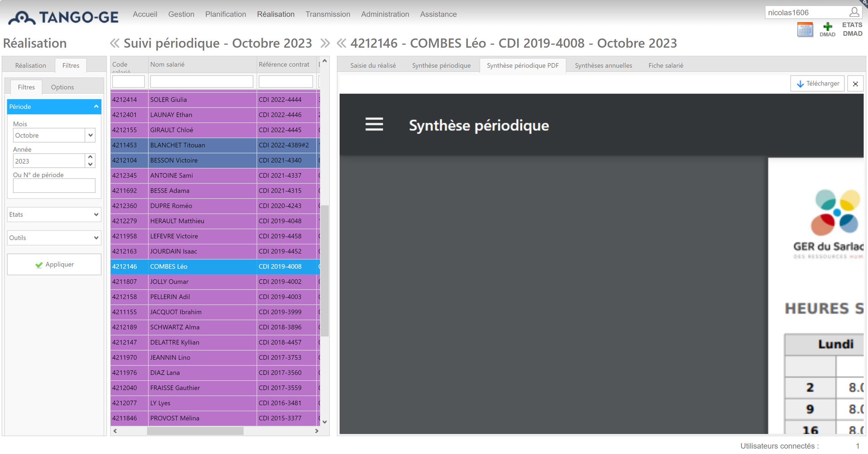
Task: Select the DIAZ Lana row
Action: 215,373
